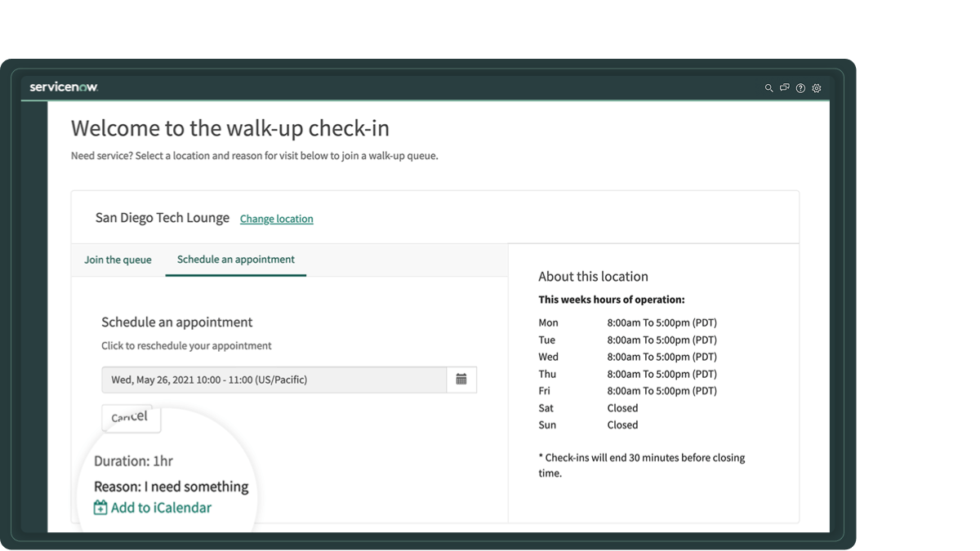Click the hours of operation for Monday
980x551 pixels.
pos(661,322)
